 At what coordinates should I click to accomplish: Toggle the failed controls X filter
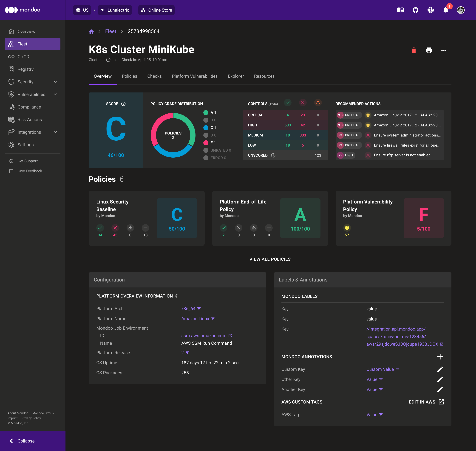[x=303, y=103]
